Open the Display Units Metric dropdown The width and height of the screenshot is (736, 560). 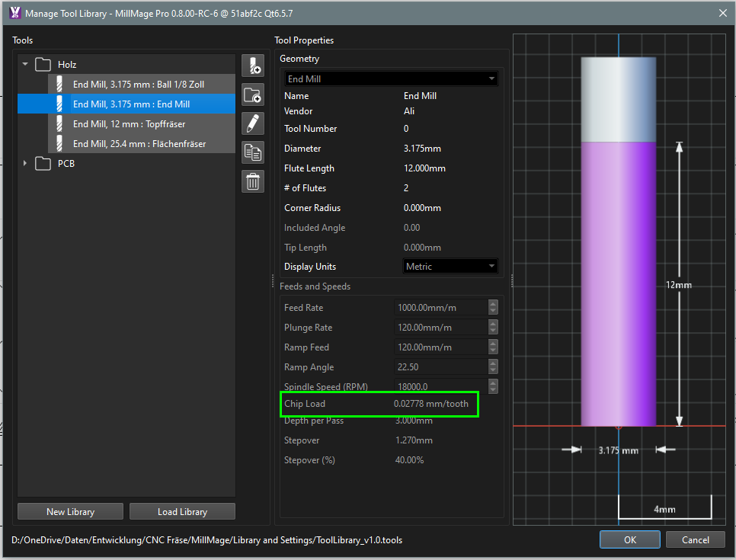(450, 267)
